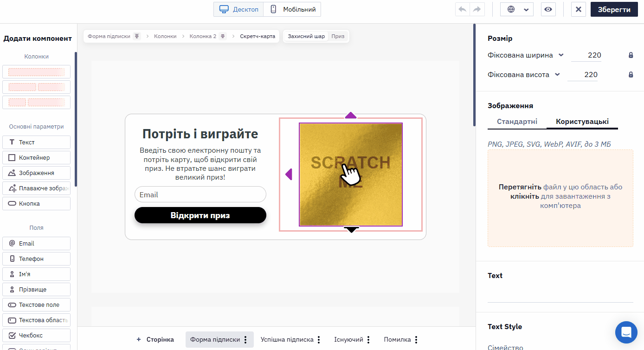Viewport: 644px width, 350px height.
Task: Open Форма підписки page options menu
Action: 245,340
